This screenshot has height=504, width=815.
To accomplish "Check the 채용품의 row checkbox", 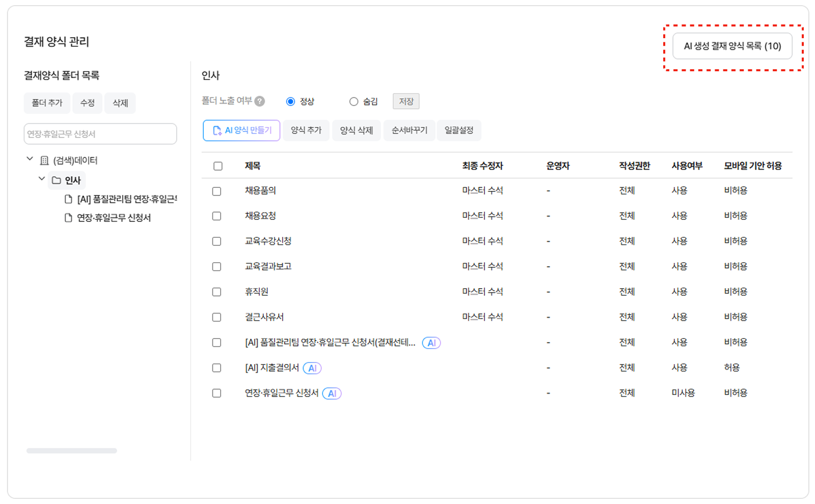I will point(217,191).
